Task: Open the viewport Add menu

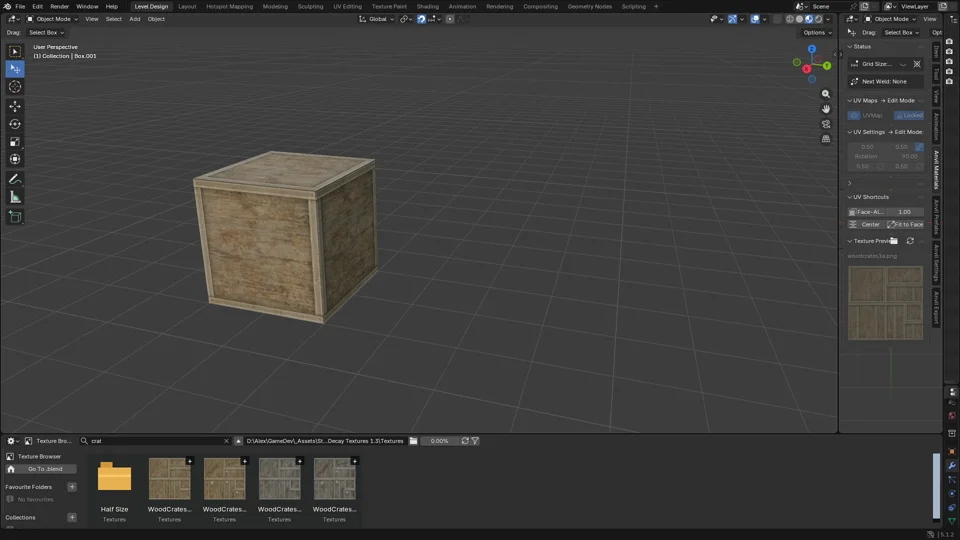Action: click(x=135, y=19)
